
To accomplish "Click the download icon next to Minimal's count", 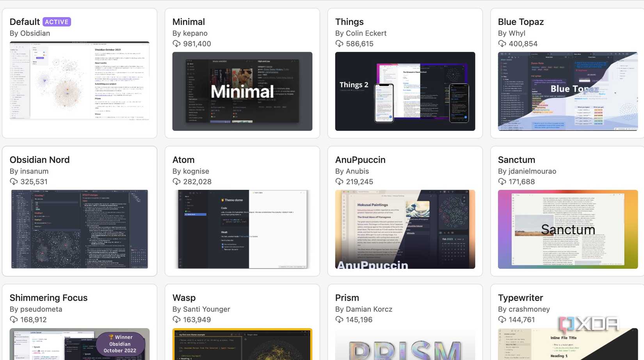I will (176, 44).
